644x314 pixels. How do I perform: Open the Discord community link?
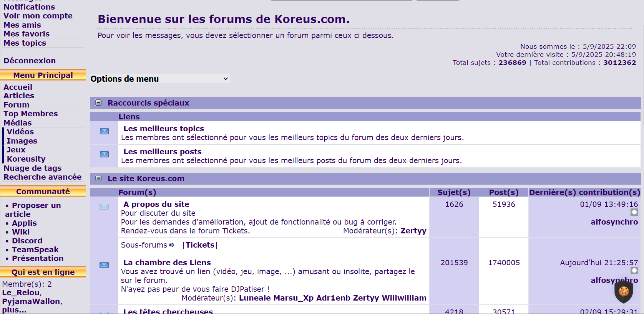click(x=27, y=241)
